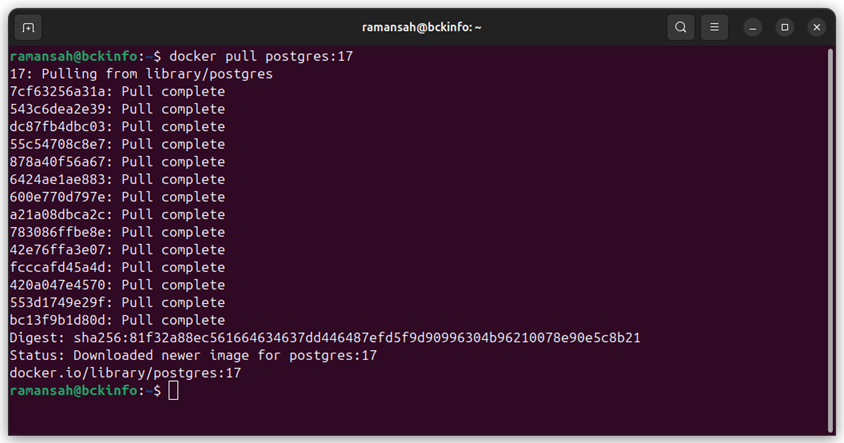
Task: Click the cursor block at the prompt
Action: (173, 391)
